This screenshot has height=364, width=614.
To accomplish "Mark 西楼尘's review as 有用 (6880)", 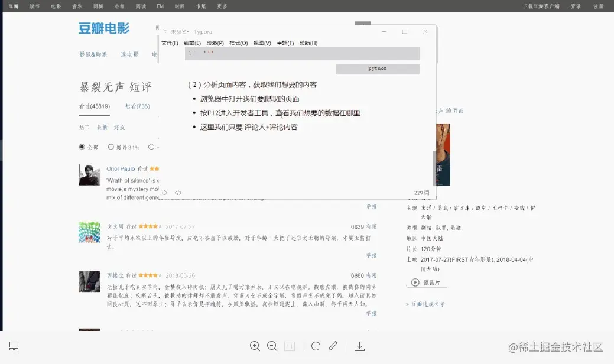I will (372, 275).
